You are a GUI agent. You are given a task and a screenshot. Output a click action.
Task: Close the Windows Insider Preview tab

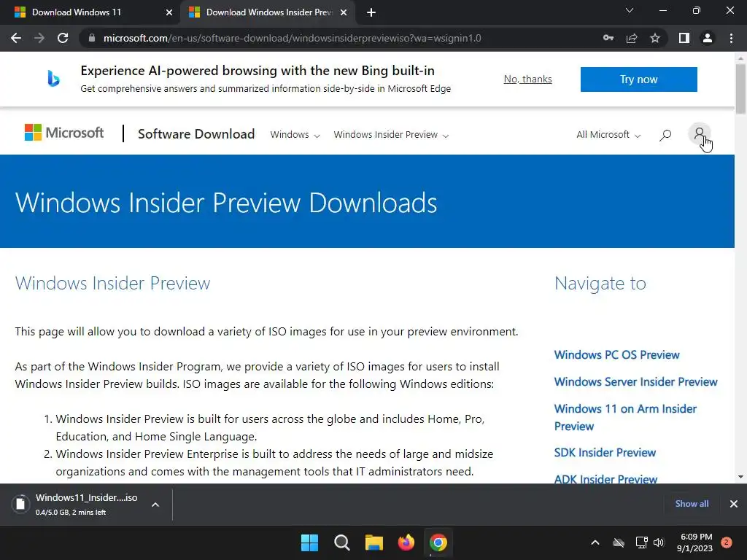344,12
